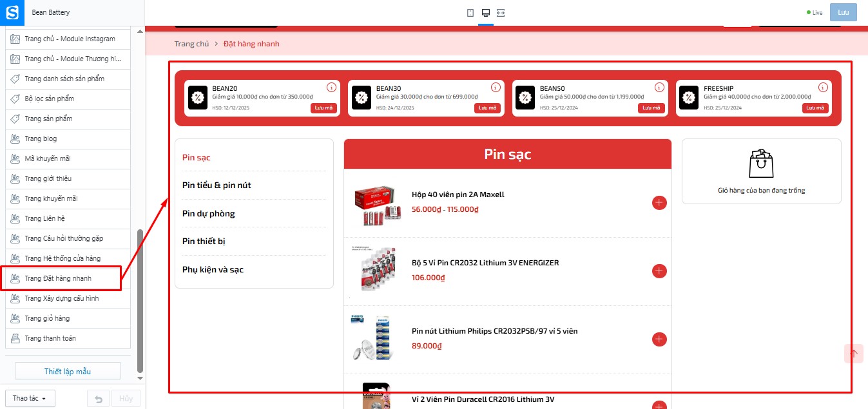
Task: Click the Thiết lập mẫu button
Action: (68, 371)
